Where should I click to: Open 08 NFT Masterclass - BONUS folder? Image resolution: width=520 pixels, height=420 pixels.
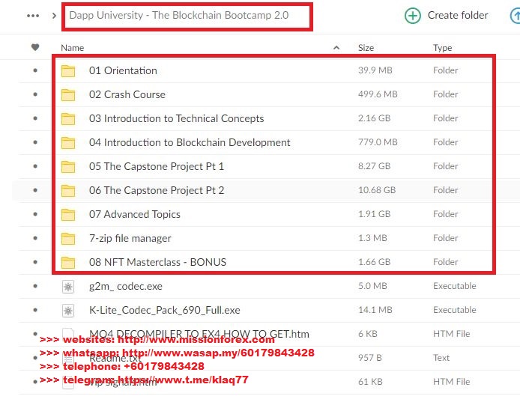(157, 262)
